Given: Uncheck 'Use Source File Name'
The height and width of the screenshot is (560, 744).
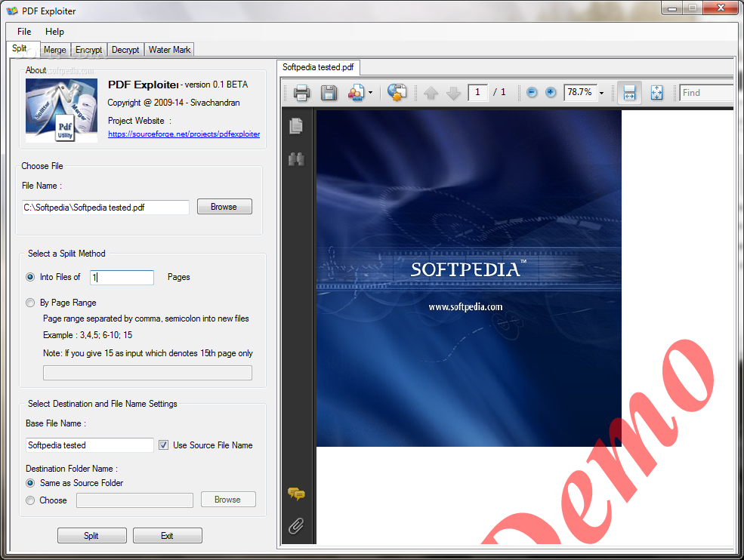Looking at the screenshot, I should [x=163, y=445].
